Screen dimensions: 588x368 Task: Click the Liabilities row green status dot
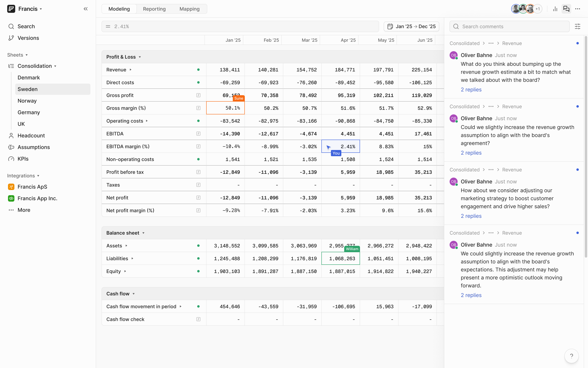pos(198,258)
